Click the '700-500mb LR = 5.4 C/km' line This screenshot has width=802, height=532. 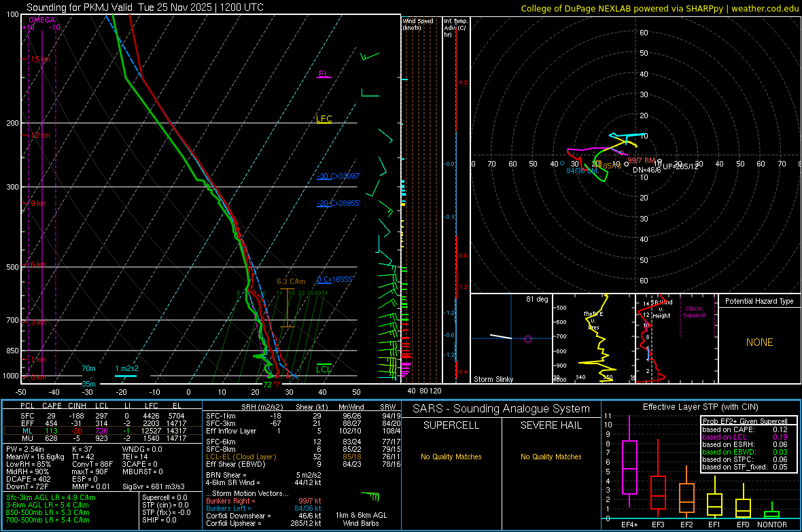point(48,520)
